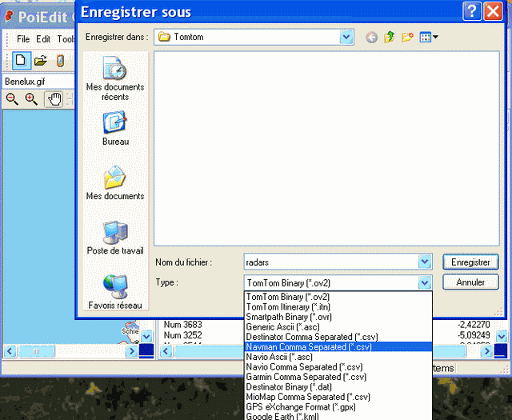This screenshot has width=512, height=420.
Task: Open the view menu dropdown icon
Action: click(x=430, y=37)
